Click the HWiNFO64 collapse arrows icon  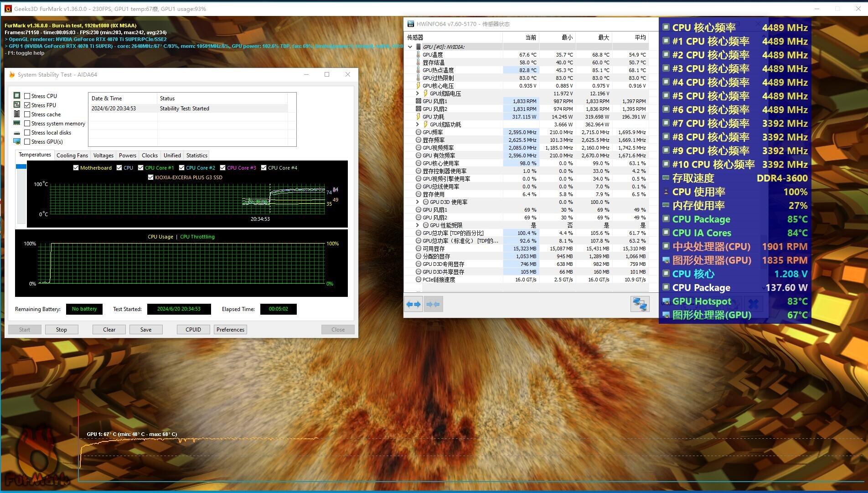[433, 304]
